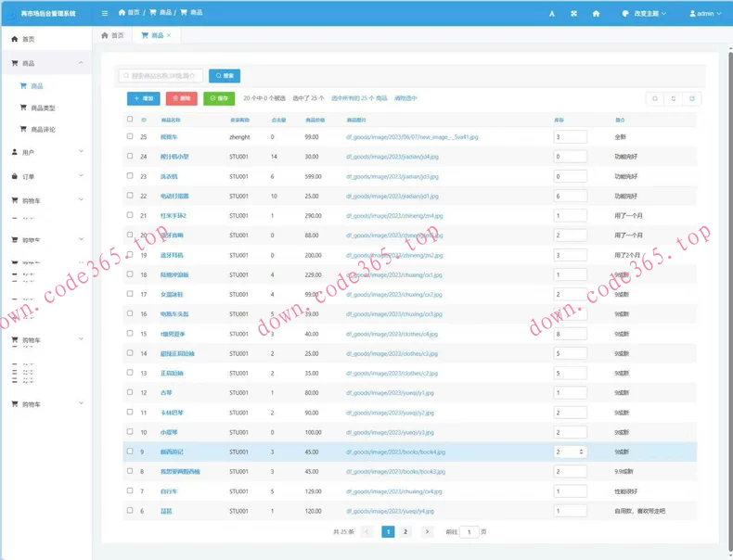Image resolution: width=733 pixels, height=560 pixels.
Task: Open 商品评论 in the sidebar menu
Action: click(43, 130)
